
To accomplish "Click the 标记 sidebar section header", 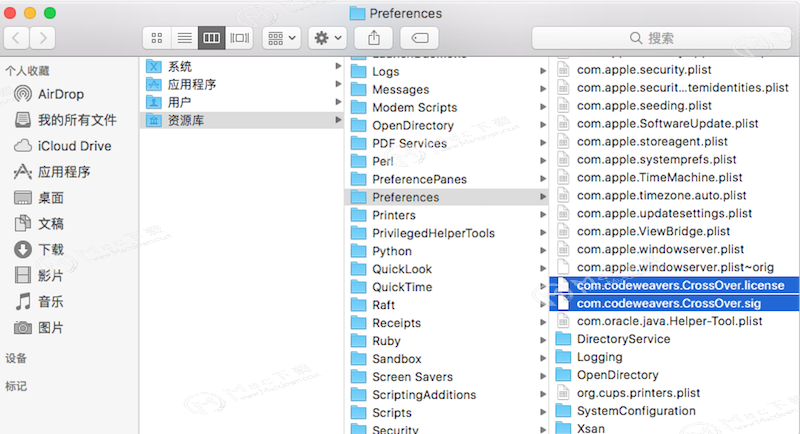I will pos(16,386).
